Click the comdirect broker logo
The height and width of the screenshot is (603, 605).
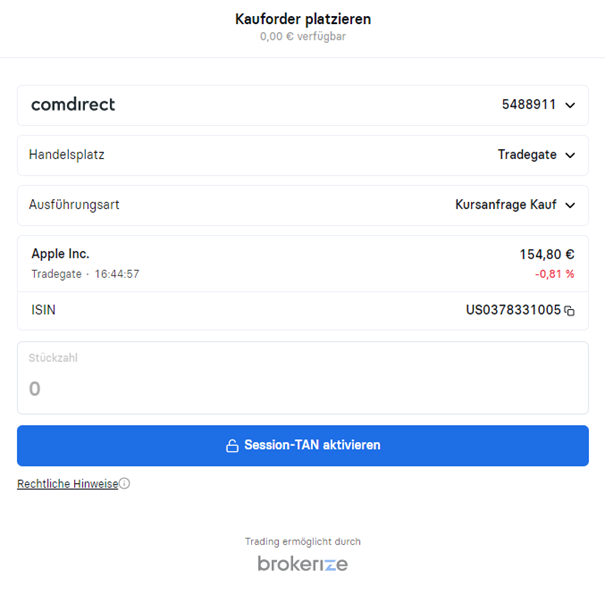click(x=73, y=105)
